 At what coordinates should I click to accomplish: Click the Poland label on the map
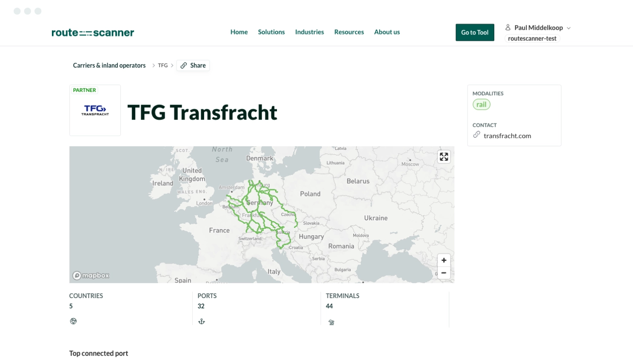coord(310,194)
